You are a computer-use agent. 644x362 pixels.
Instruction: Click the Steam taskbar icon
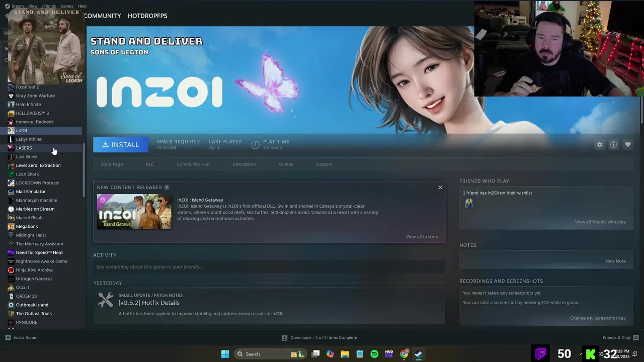[x=419, y=354]
